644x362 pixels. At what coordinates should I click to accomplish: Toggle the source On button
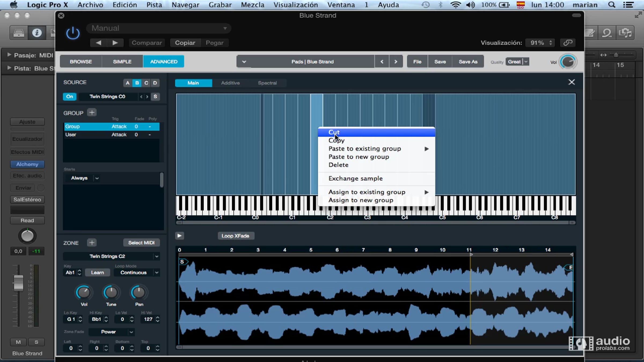click(69, 97)
